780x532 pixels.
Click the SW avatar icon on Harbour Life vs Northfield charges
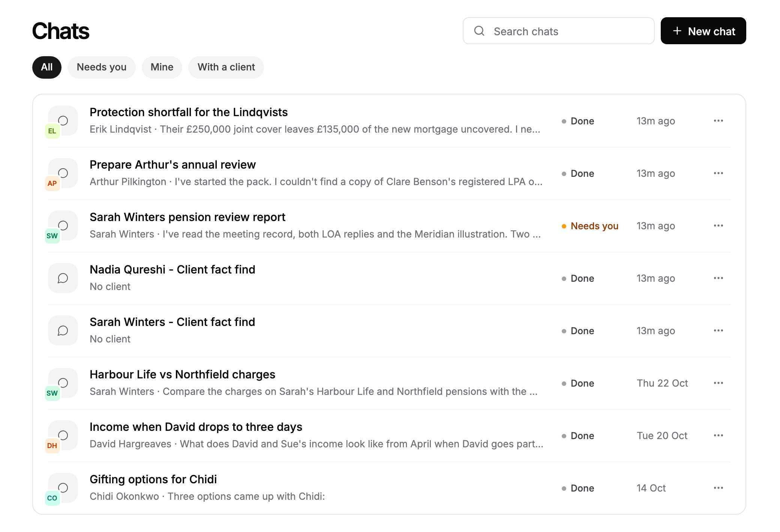[52, 393]
